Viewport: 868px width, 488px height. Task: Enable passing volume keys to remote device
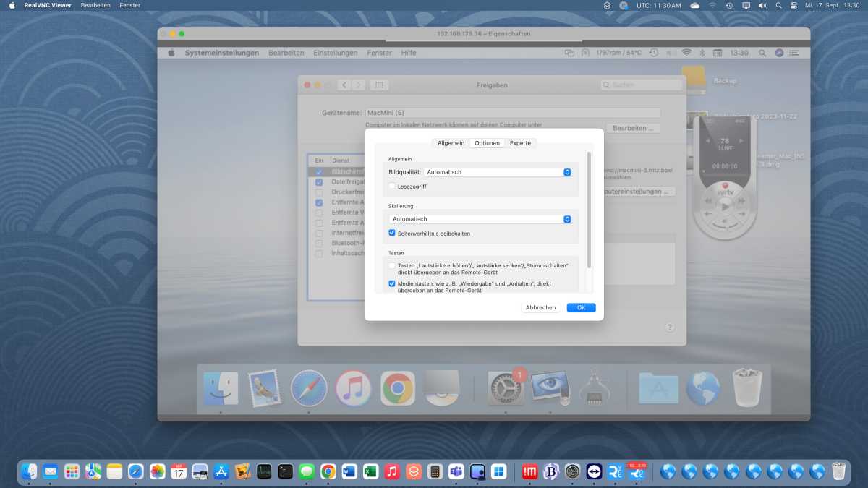[392, 266]
